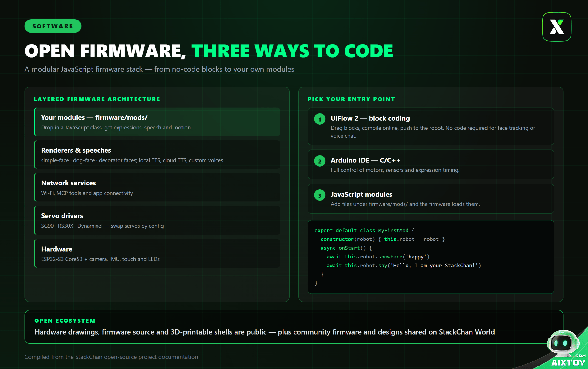Select the 'Your modules — firmware/mods/' card
This screenshot has height=369, width=588.
pos(157,122)
